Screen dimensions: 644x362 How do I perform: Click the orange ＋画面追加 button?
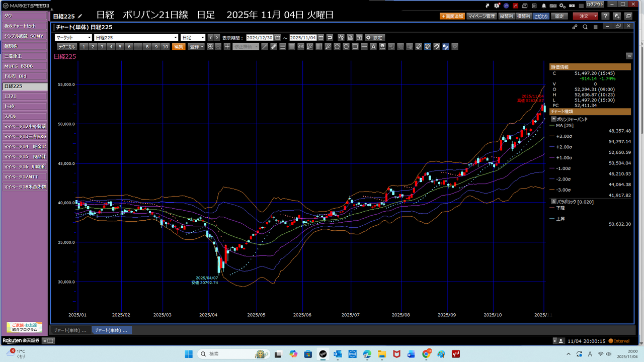coord(452,16)
